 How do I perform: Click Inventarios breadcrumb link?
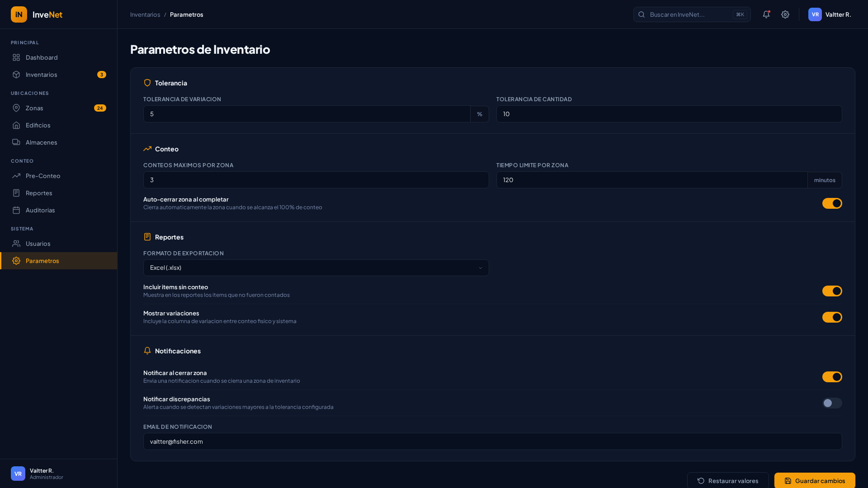point(145,14)
